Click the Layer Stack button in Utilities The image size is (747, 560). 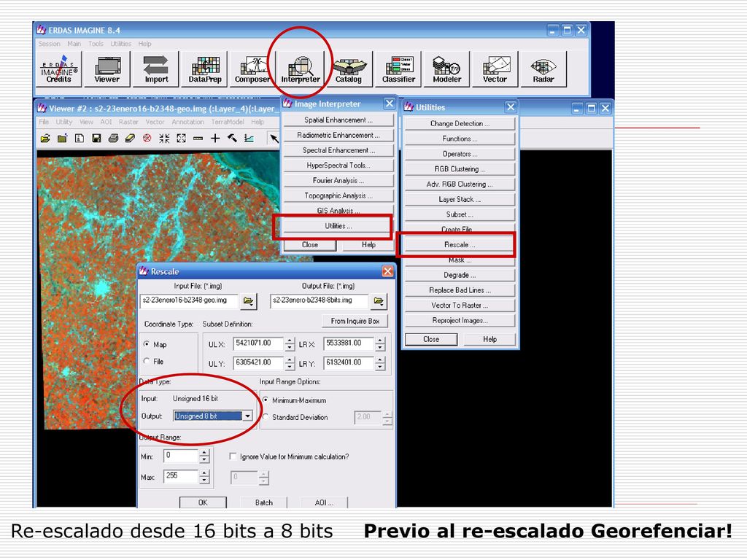(x=460, y=200)
